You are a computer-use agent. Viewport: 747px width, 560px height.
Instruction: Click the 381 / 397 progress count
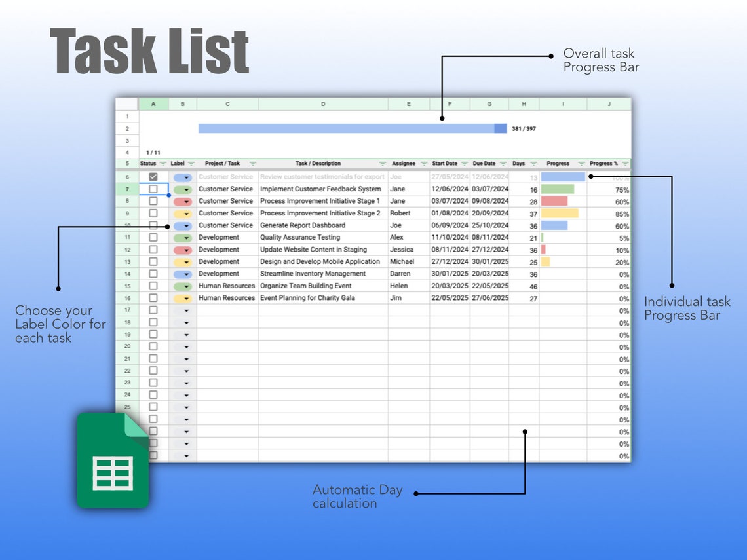tap(524, 129)
